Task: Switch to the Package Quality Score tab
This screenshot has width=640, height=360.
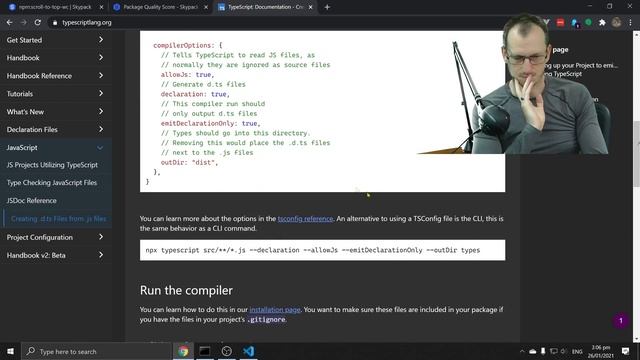Action: 160,7
